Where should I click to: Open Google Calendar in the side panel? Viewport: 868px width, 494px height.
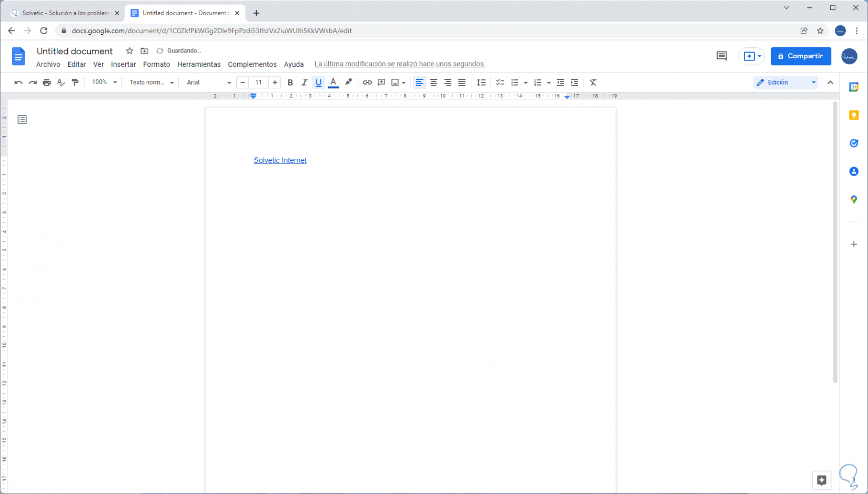(854, 87)
